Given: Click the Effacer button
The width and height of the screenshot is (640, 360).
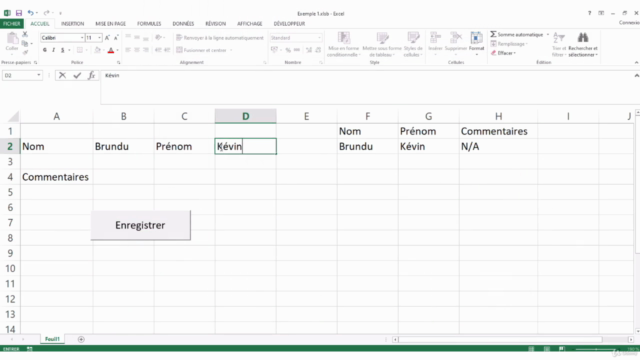Looking at the screenshot, I should [x=503, y=53].
